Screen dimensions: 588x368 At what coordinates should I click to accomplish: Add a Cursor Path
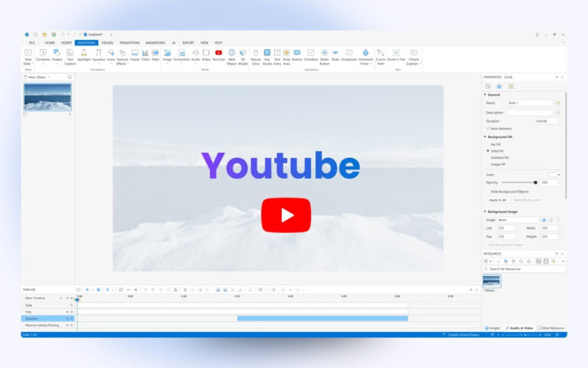point(381,57)
